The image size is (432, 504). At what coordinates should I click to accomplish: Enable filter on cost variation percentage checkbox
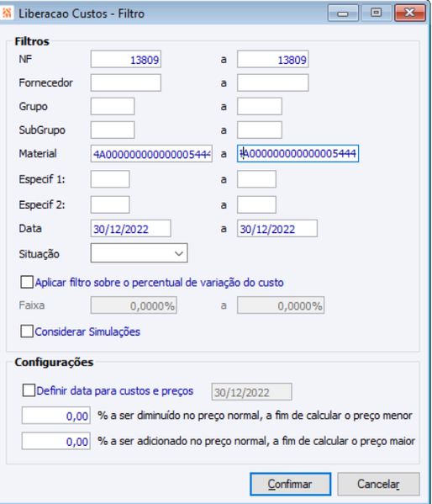[x=27, y=282]
